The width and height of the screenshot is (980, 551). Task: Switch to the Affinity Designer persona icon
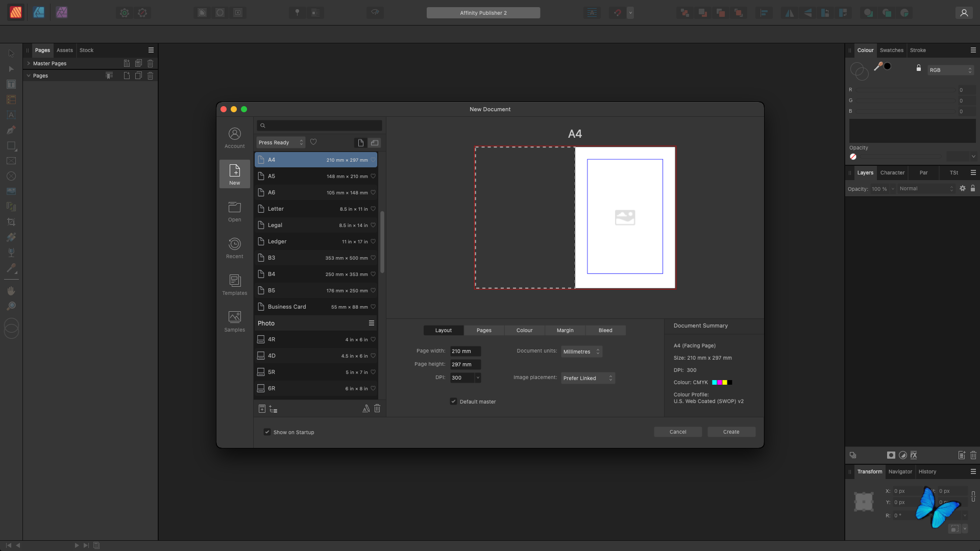tap(39, 12)
